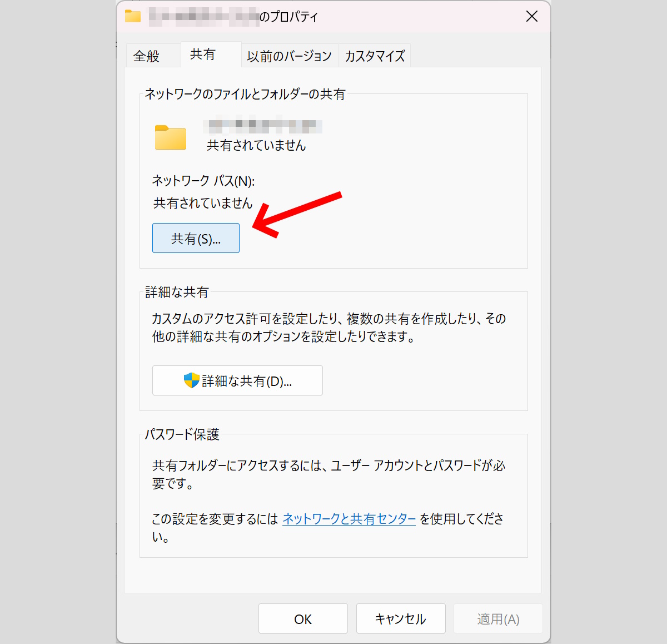Click the 共有されていません text under network path
Viewport: 667px width, 644px height.
[x=203, y=204]
